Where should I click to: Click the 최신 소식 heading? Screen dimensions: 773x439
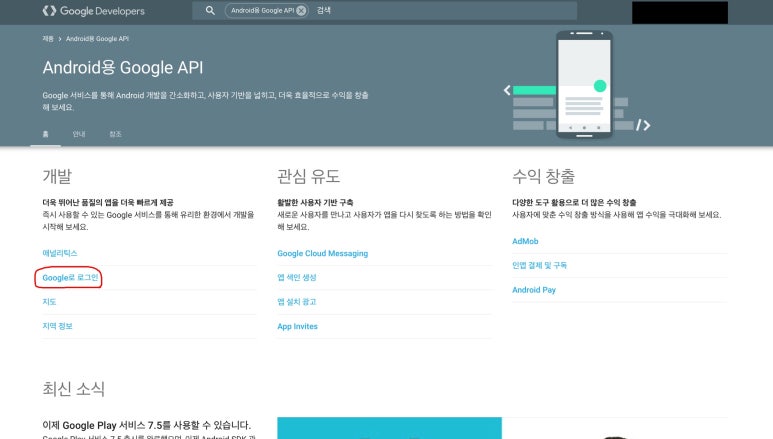[73, 389]
